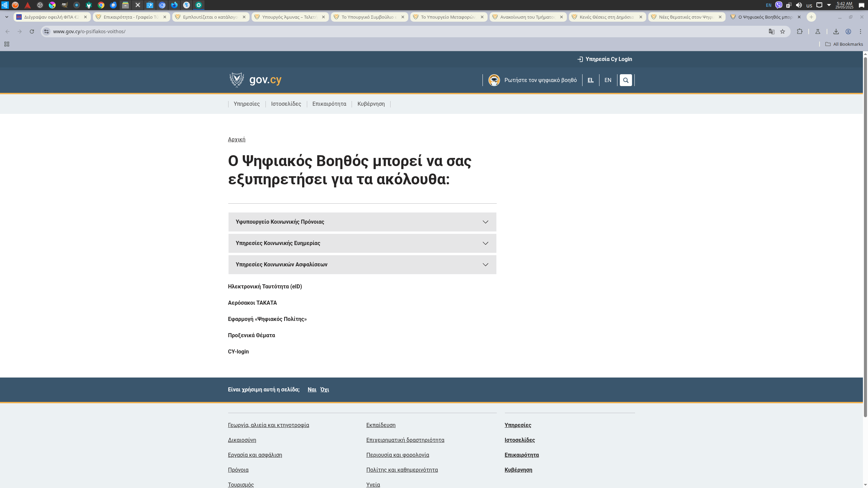Switch to the Κενές Θέσεις στη Δημόσια tab

[606, 17]
